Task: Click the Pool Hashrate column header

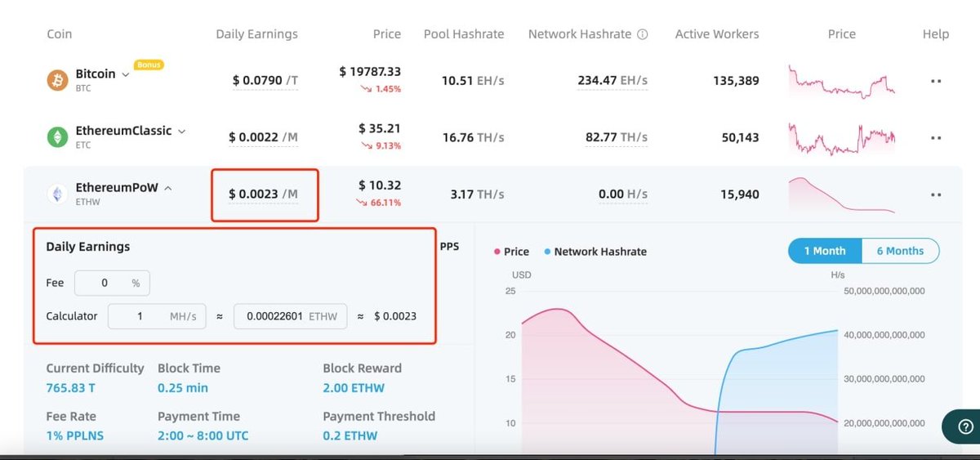Action: 464,34
